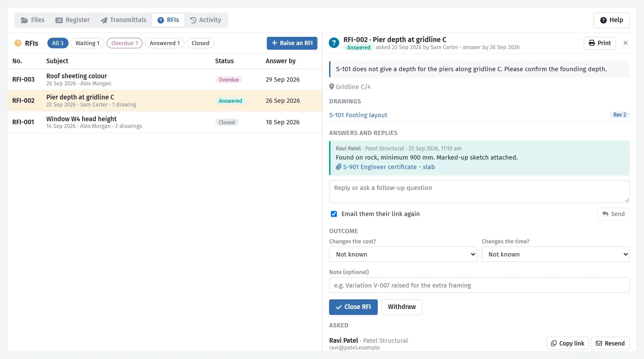
Task: Select RFI-002 Pier depth row in list
Action: [165, 101]
